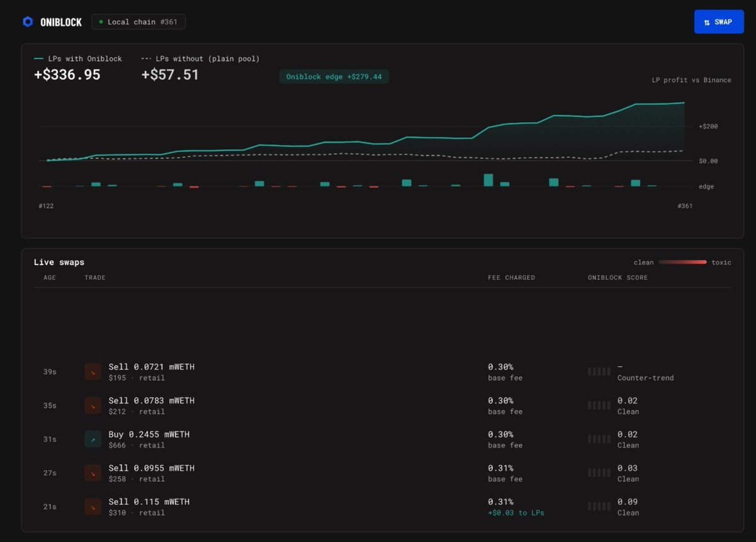This screenshot has height=542, width=756.
Task: Click the LP profit vs Binance label
Action: click(692, 80)
